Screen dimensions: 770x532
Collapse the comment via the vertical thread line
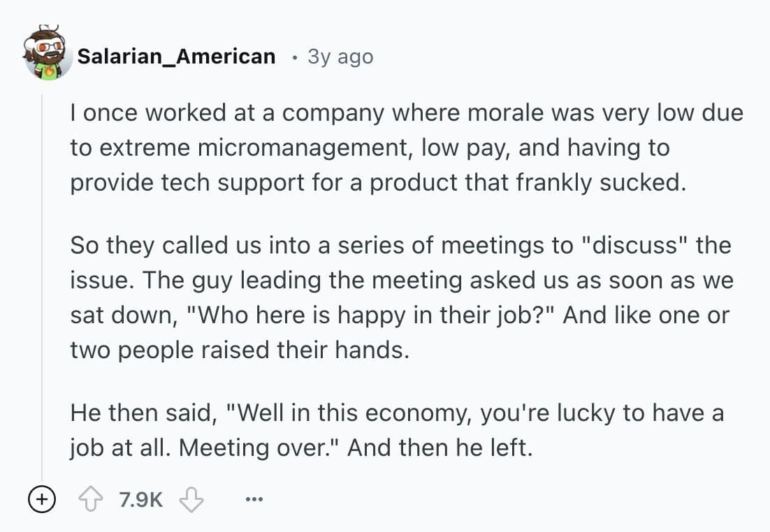click(42, 279)
